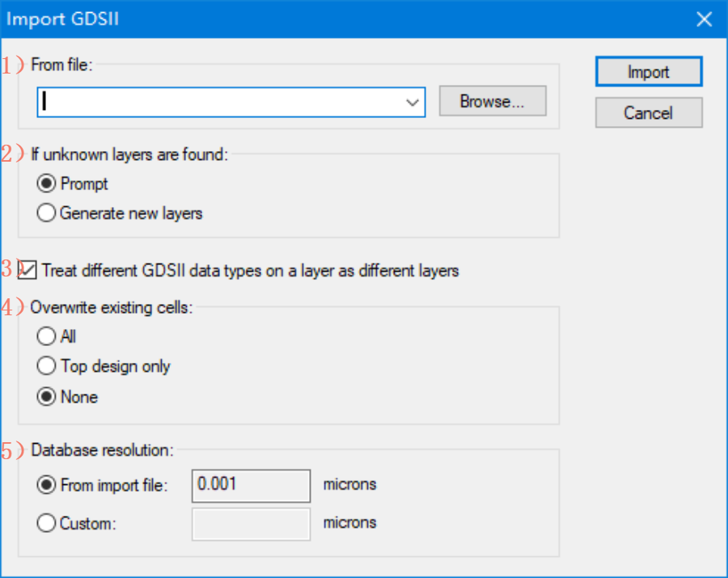The height and width of the screenshot is (578, 728).
Task: Select None under Overwrite existing cells
Action: coord(47,397)
